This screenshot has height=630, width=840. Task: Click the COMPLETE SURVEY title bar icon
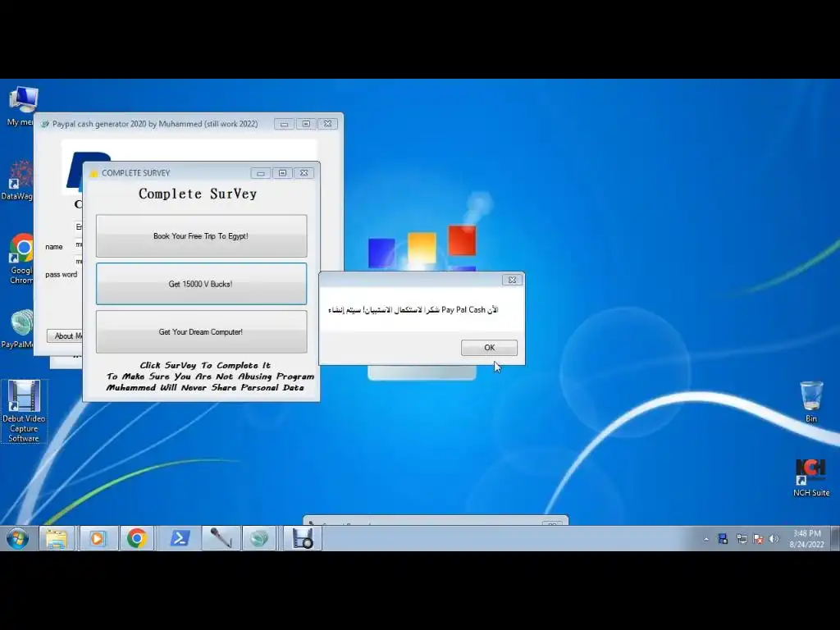tap(94, 173)
